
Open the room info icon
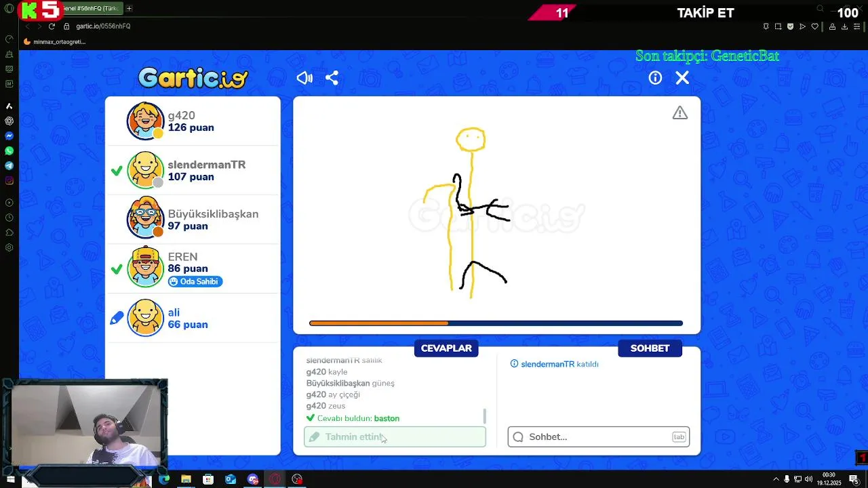pyautogui.click(x=655, y=78)
